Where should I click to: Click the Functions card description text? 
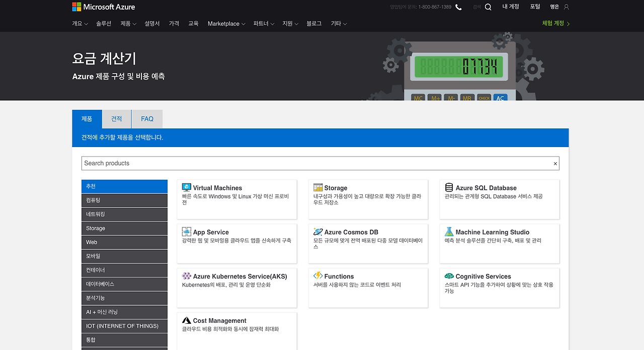[x=357, y=285]
